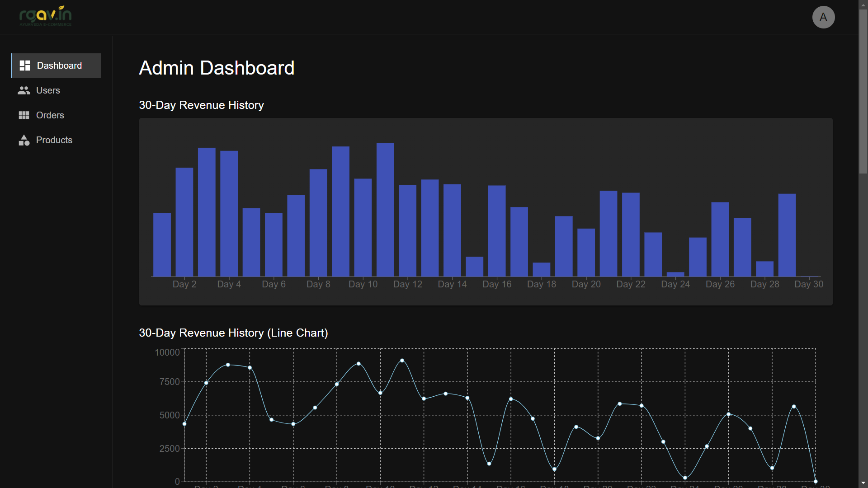This screenshot has height=488, width=868.
Task: Click the rgav.in logo
Action: pyautogui.click(x=45, y=16)
